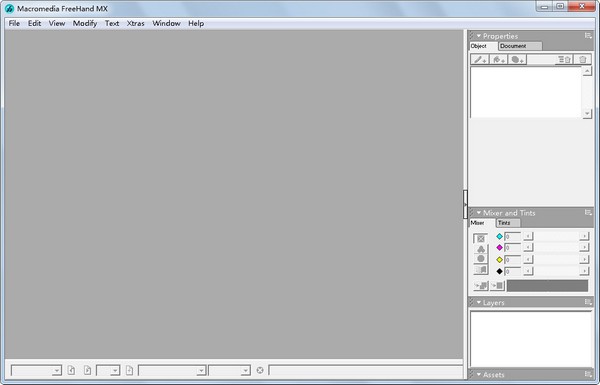The image size is (600, 385).
Task: Open the Modify menu
Action: [85, 23]
